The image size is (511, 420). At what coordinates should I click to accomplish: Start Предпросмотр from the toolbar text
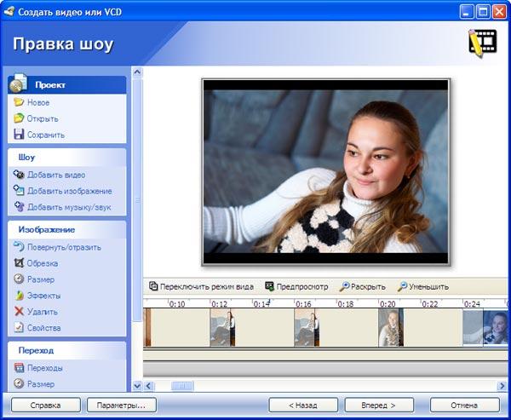pyautogui.click(x=302, y=286)
